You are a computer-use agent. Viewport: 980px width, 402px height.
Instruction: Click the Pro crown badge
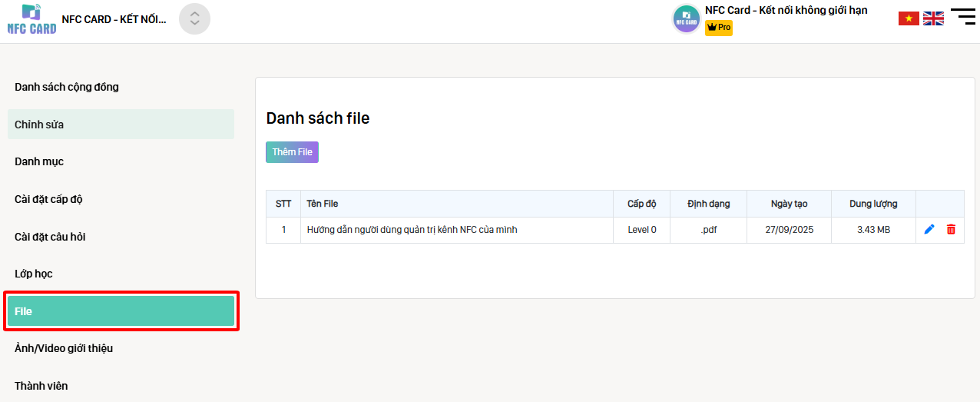[718, 28]
